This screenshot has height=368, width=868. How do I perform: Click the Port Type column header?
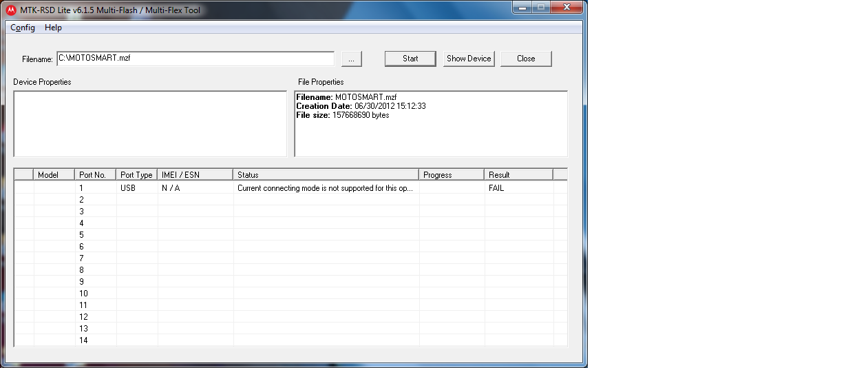tap(137, 175)
